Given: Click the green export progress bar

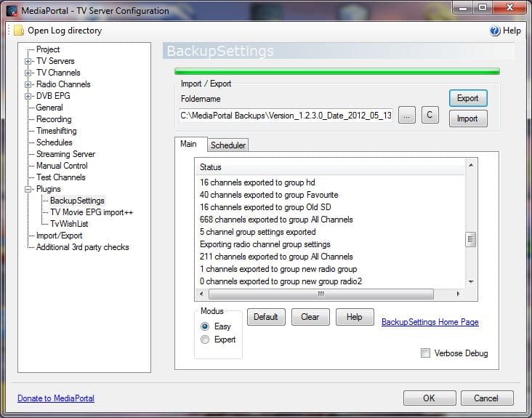Looking at the screenshot, I should click(x=337, y=71).
